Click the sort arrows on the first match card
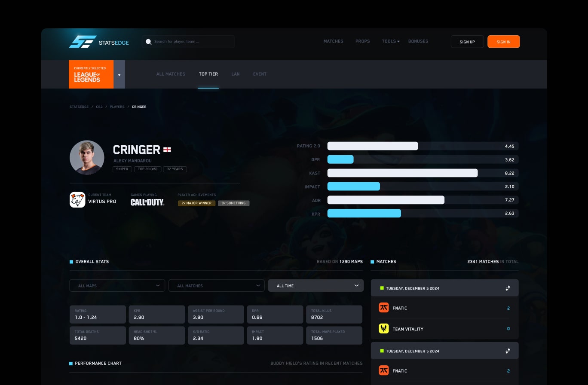 coord(508,288)
